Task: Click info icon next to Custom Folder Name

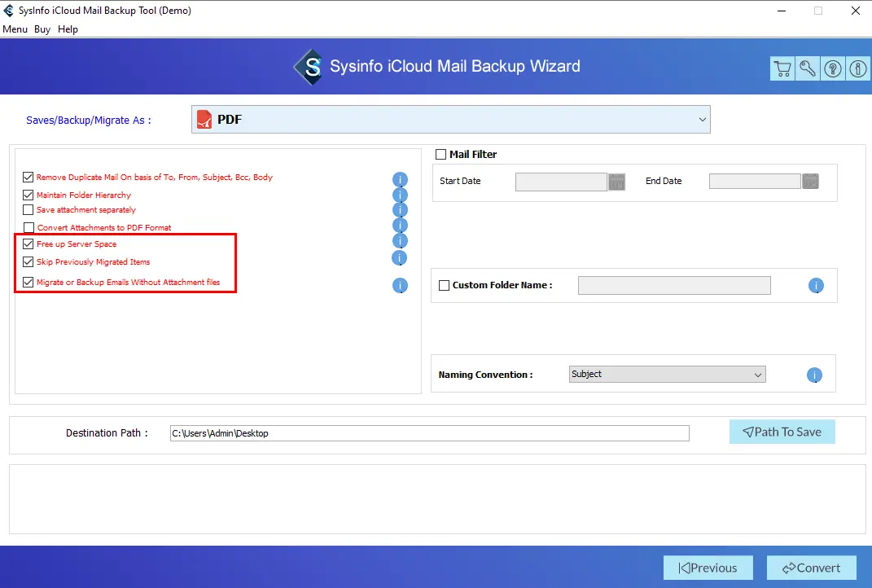Action: [816, 286]
